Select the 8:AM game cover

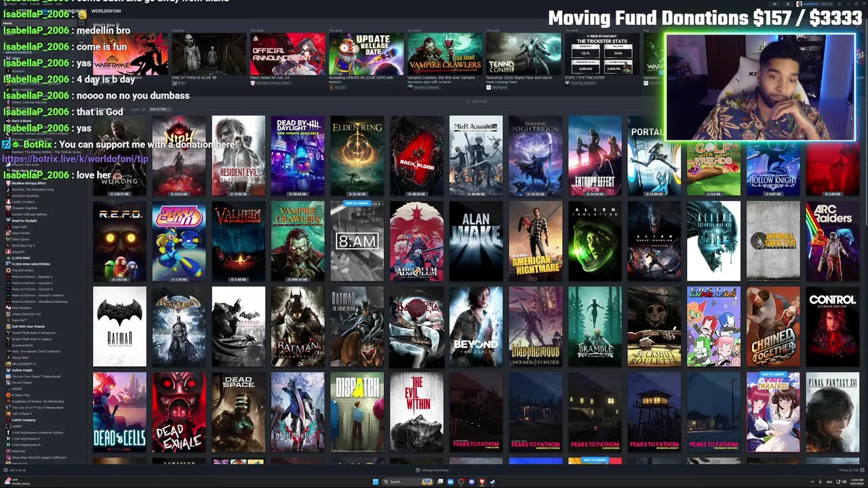tap(357, 241)
